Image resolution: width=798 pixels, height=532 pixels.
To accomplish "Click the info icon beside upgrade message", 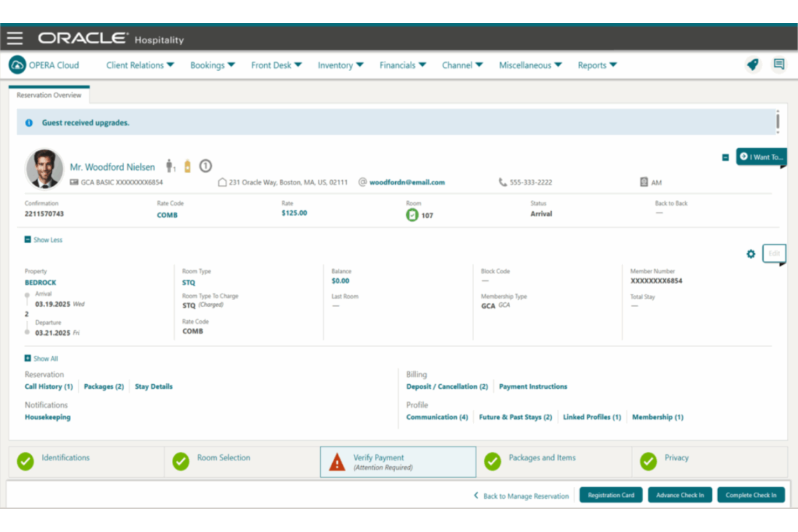I will tap(29, 123).
